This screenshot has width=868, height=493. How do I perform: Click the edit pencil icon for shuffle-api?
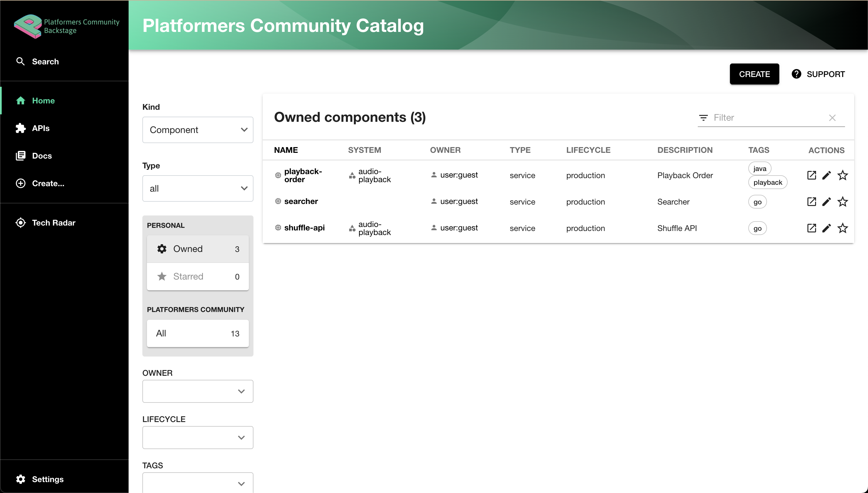[826, 228]
